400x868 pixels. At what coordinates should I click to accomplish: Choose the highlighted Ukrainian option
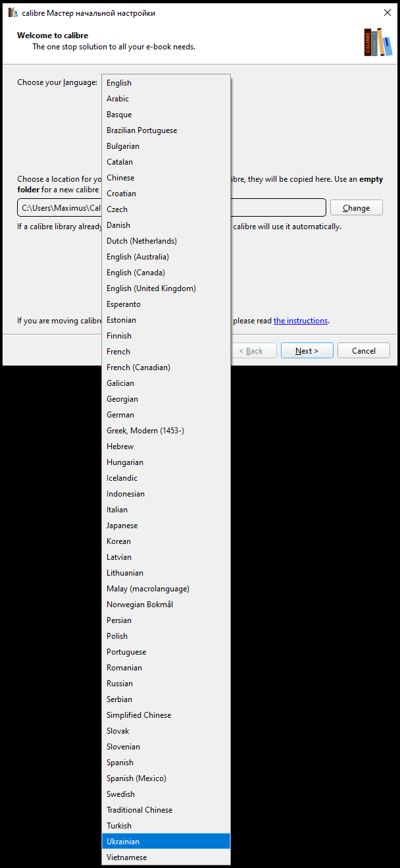166,842
